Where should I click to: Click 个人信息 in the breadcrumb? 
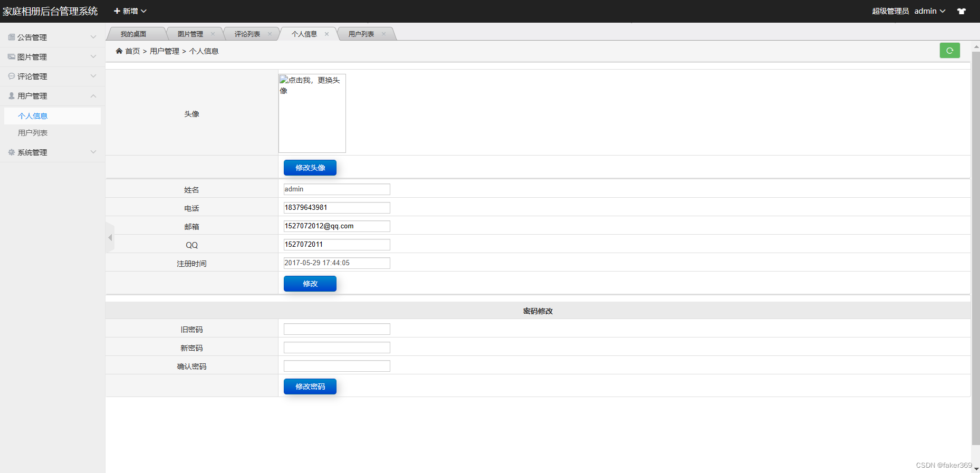pyautogui.click(x=204, y=51)
